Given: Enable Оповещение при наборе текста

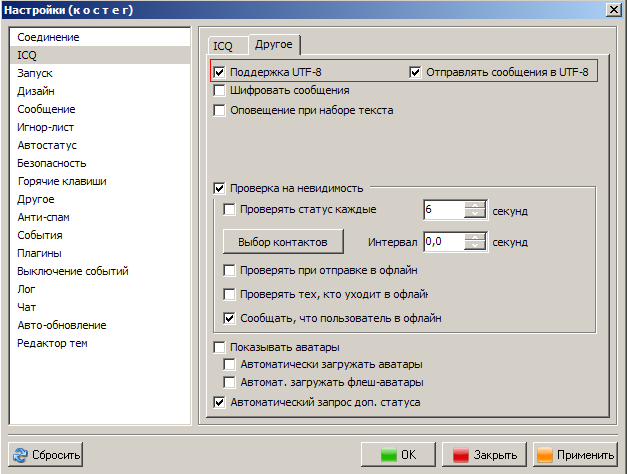Looking at the screenshot, I should (x=219, y=110).
